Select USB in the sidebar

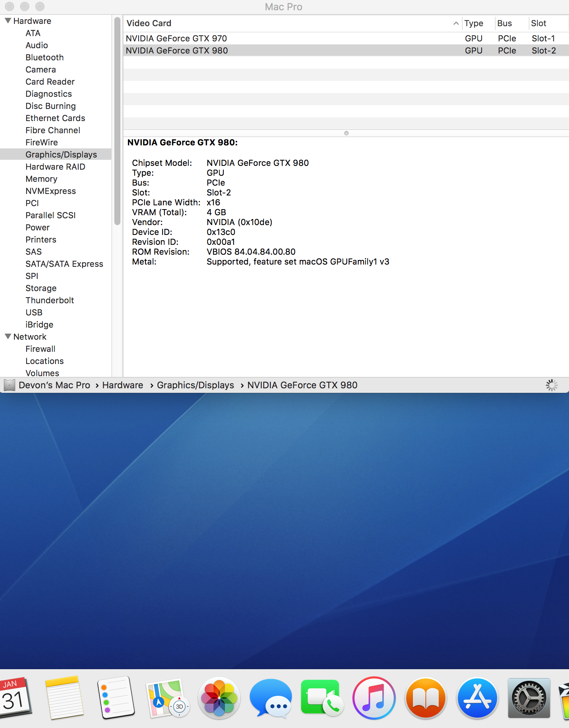coord(34,312)
